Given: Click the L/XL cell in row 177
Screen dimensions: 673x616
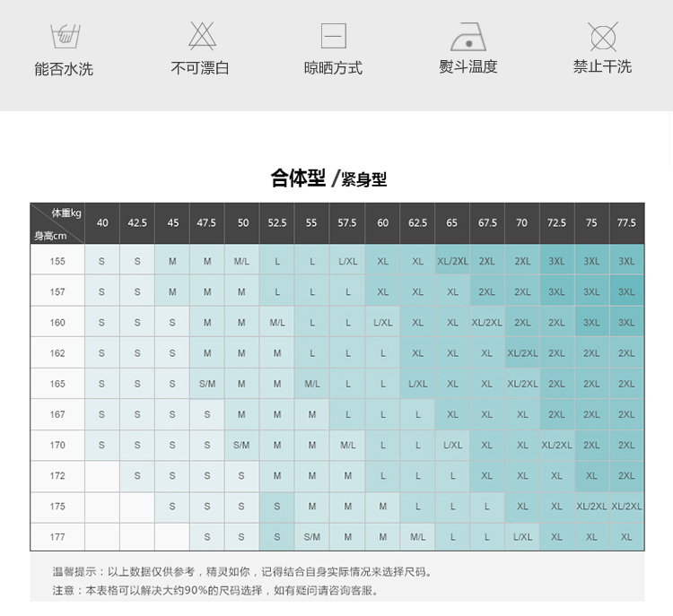Looking at the screenshot, I should pyautogui.click(x=522, y=536).
